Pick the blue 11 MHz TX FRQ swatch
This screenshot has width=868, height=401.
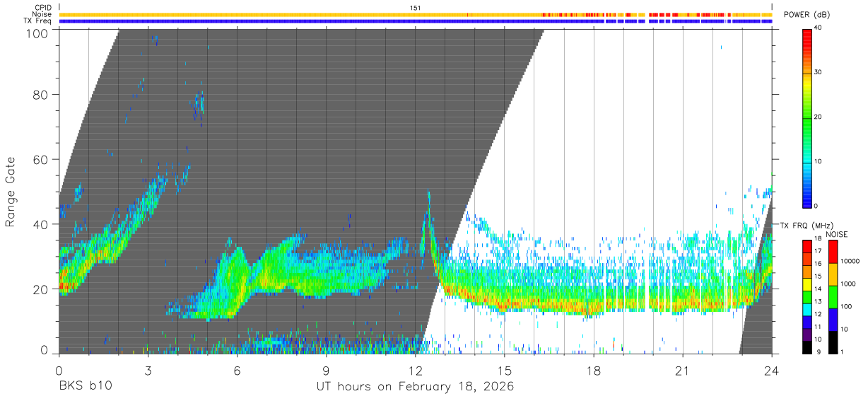(807, 322)
